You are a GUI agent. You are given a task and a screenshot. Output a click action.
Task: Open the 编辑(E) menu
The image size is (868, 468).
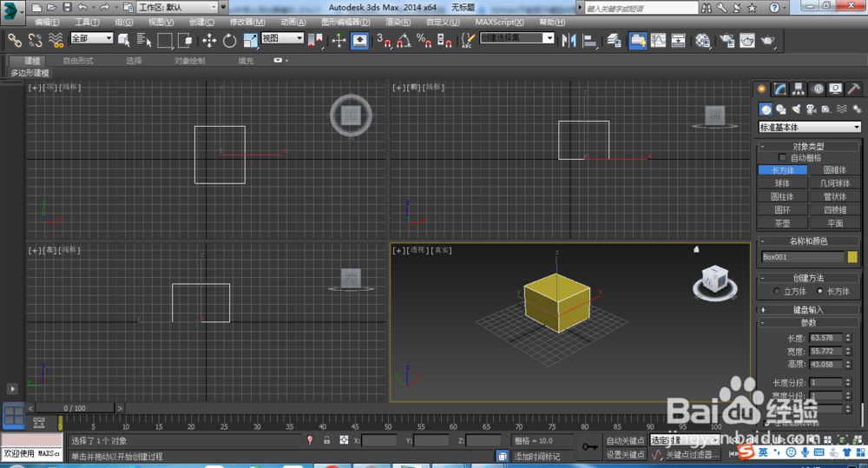coord(47,23)
